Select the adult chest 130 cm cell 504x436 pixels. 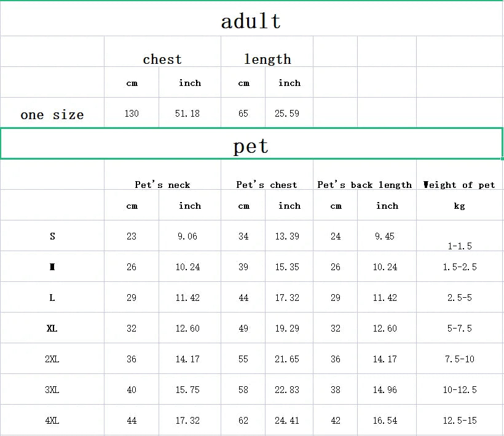132,114
